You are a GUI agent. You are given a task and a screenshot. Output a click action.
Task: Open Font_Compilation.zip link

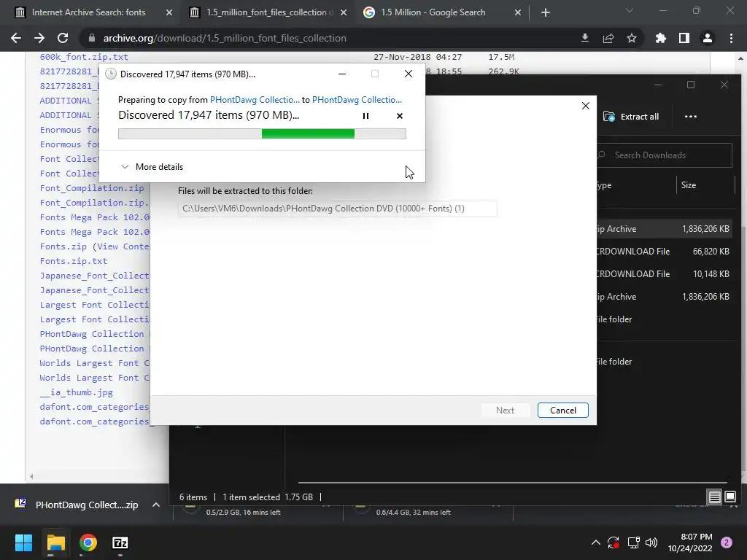[92, 188]
